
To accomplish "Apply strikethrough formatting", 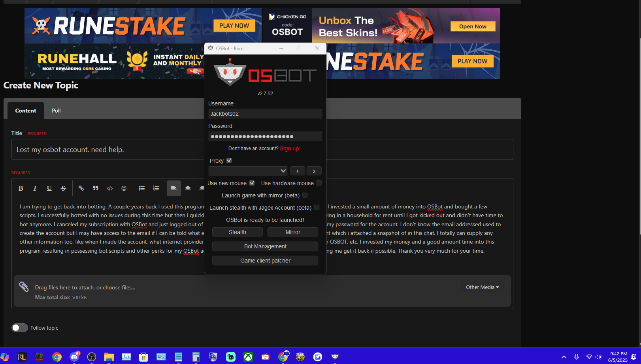I will (x=63, y=188).
